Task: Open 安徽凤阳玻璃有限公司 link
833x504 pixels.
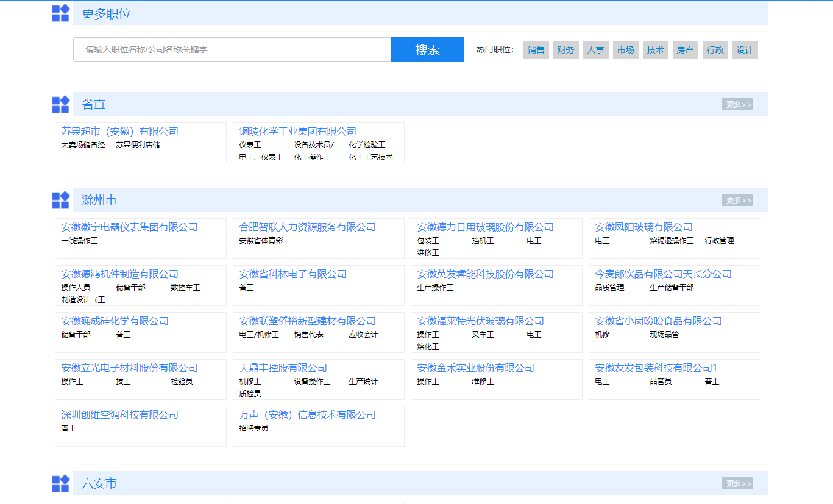Action: coord(644,227)
